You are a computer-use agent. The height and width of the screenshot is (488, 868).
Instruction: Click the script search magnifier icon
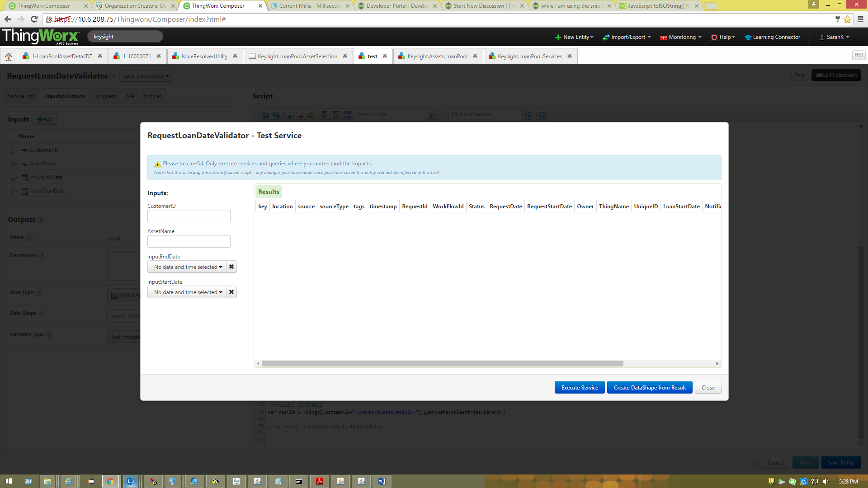tap(433, 115)
